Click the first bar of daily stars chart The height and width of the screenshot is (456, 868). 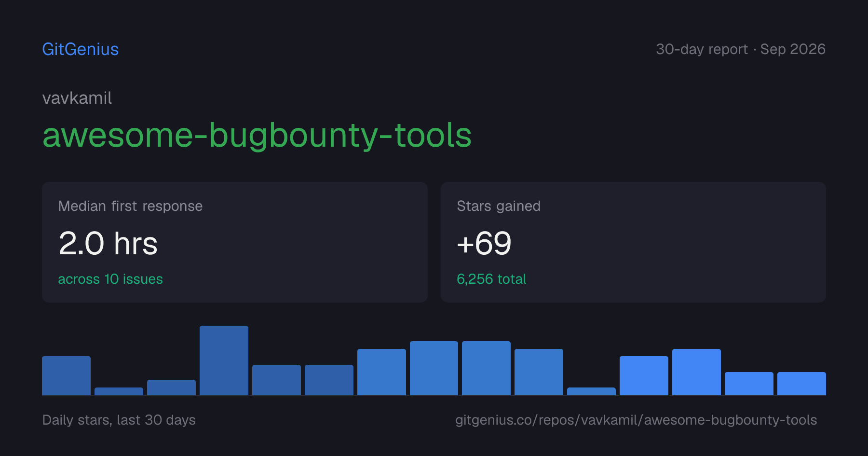[x=66, y=375]
